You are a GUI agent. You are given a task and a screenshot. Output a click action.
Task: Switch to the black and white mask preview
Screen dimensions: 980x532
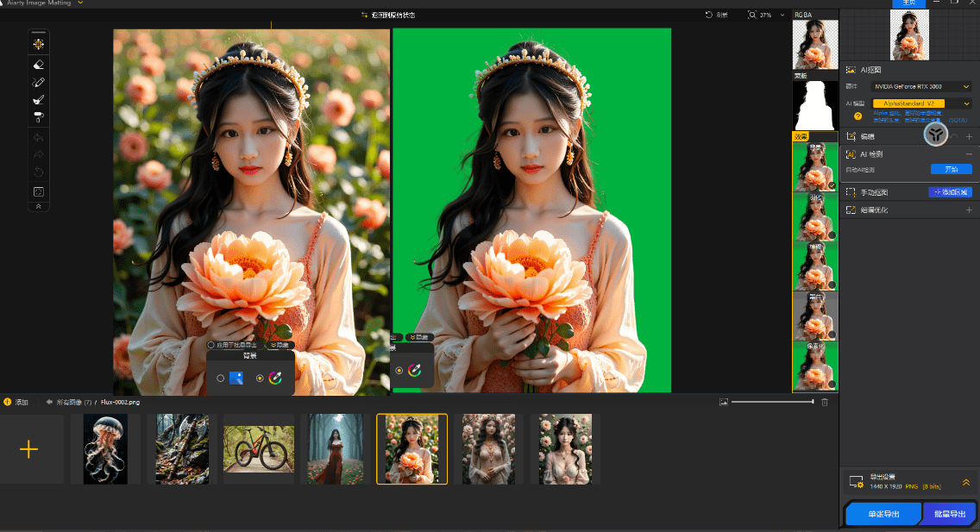[814, 105]
